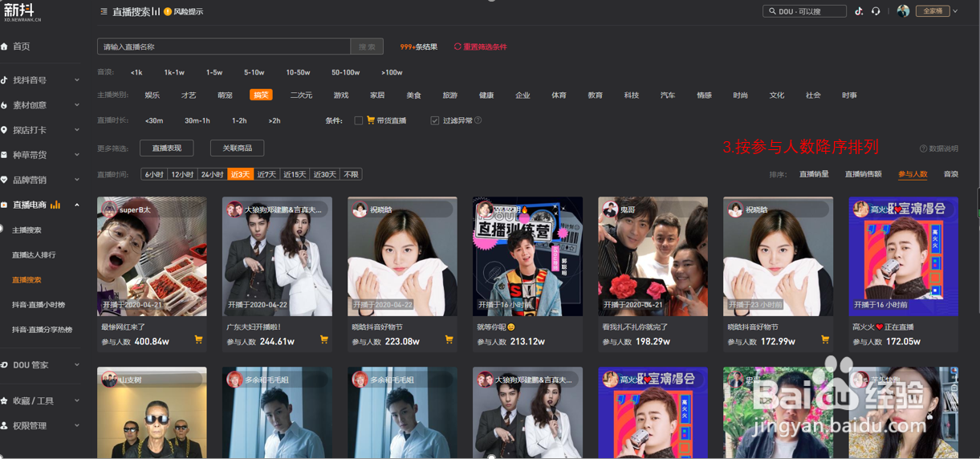Sort results by 音浪
980x459 pixels.
[951, 174]
